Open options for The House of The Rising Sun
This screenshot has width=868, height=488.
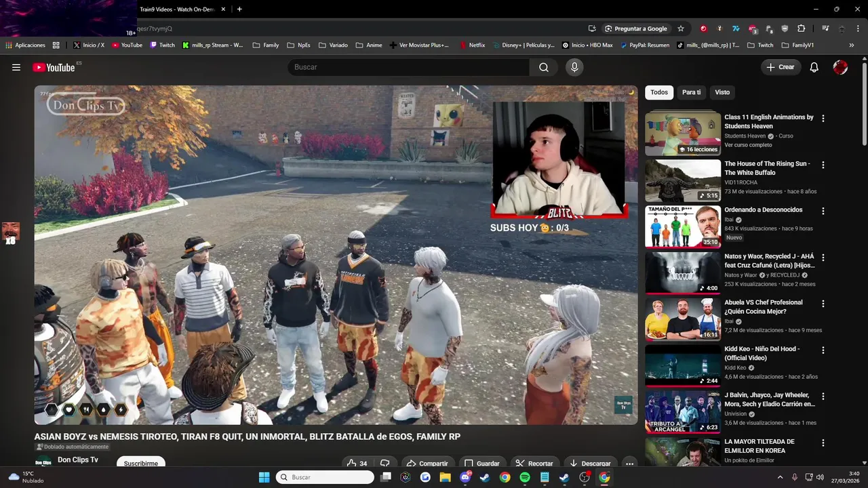click(x=823, y=165)
